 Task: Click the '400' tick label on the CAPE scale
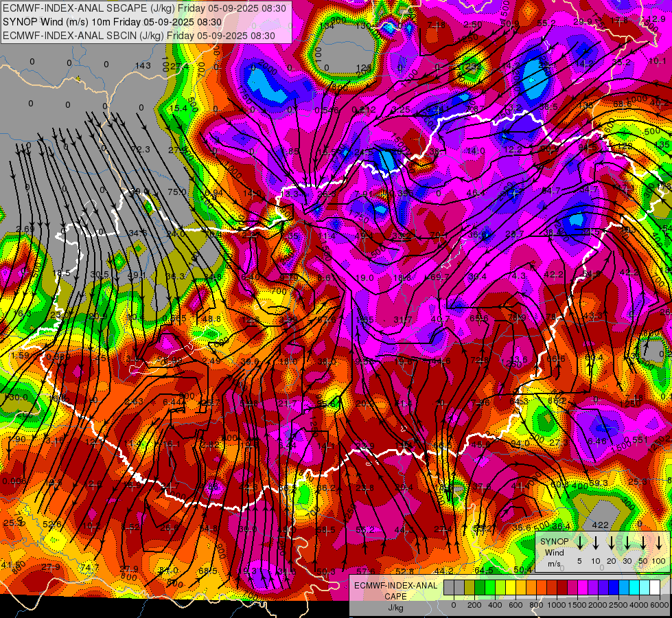(x=495, y=605)
